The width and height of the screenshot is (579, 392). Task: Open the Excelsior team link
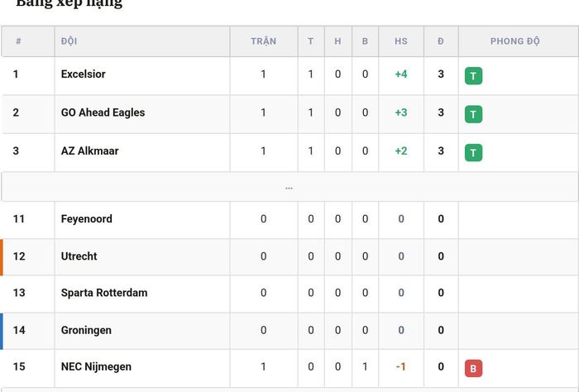[83, 74]
